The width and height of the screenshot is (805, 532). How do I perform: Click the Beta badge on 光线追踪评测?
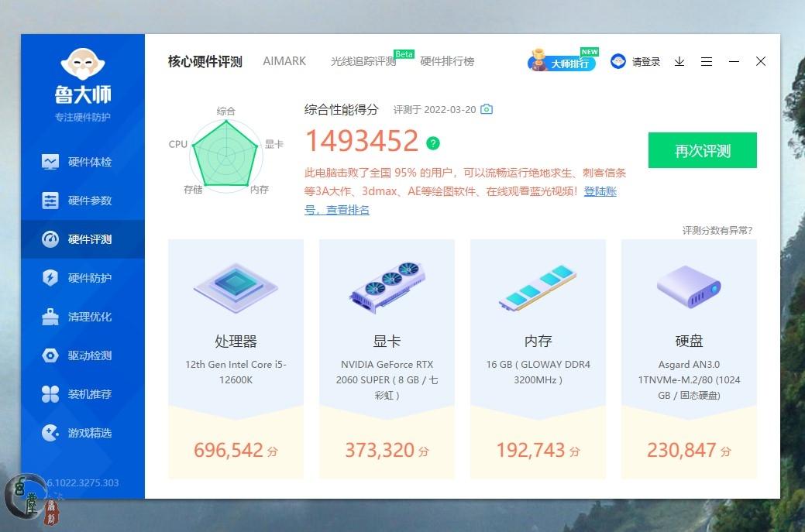pos(404,54)
